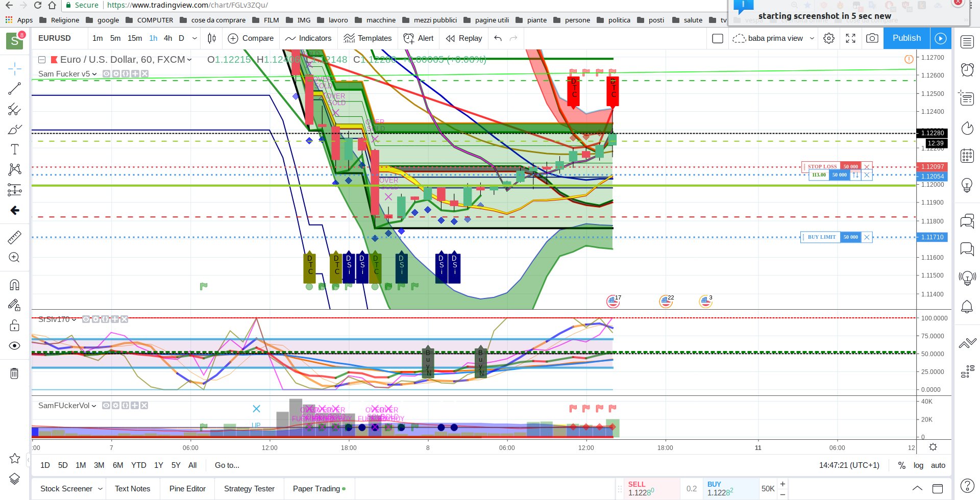Open the prediction and measurement tools
Screen dimensions: 980x500
14,190
